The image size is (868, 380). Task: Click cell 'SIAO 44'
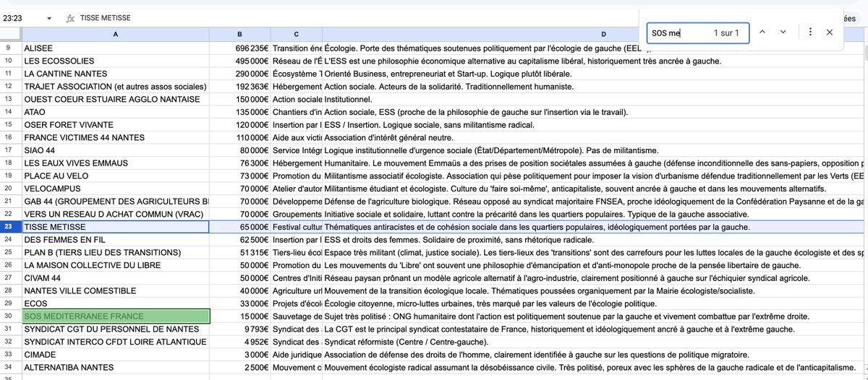[x=116, y=150]
